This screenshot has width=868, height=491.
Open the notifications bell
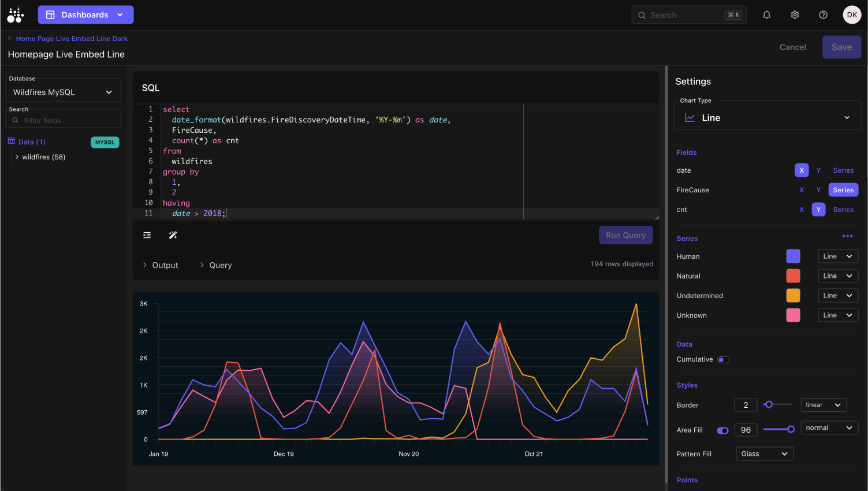[x=766, y=15]
